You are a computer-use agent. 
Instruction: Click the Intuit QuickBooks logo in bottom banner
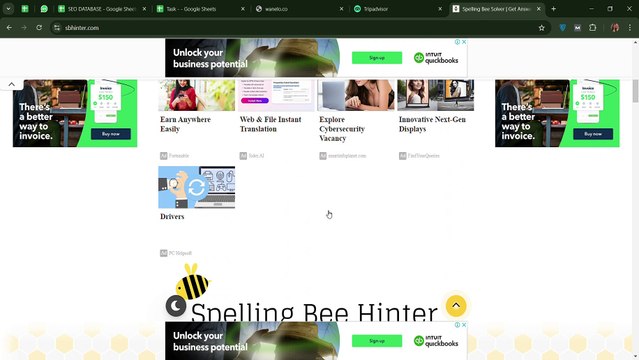coord(436,341)
